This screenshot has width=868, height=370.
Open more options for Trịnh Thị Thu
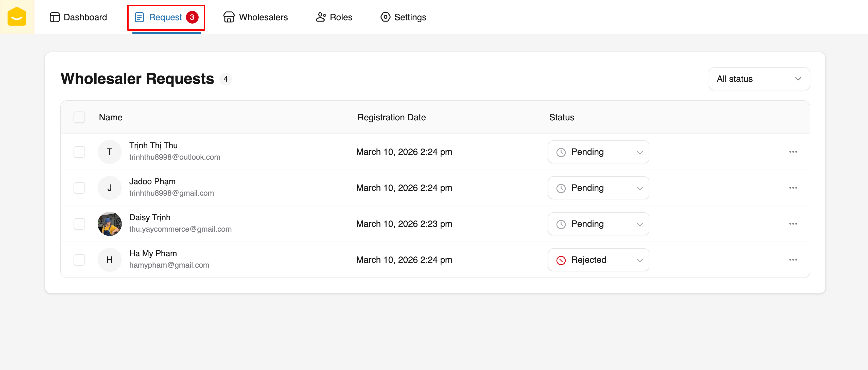tap(793, 152)
